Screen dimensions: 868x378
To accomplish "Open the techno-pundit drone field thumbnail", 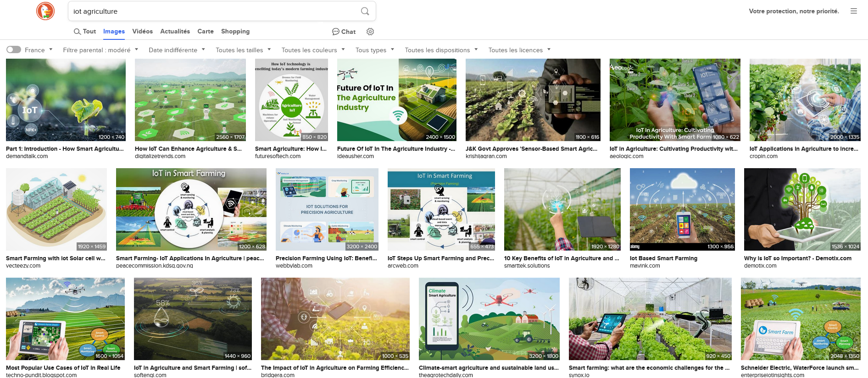I will click(65, 319).
